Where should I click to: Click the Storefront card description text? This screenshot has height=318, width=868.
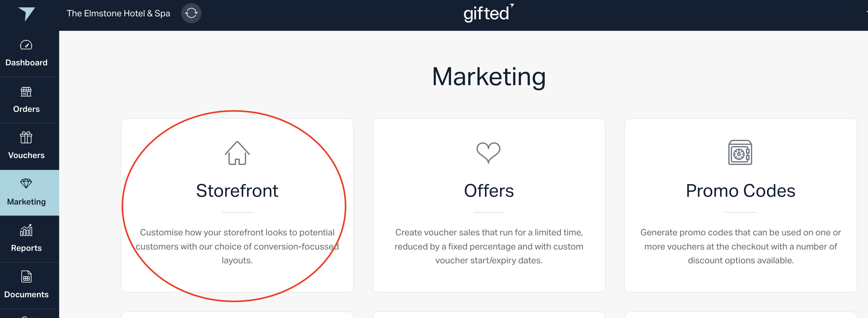[x=237, y=246]
